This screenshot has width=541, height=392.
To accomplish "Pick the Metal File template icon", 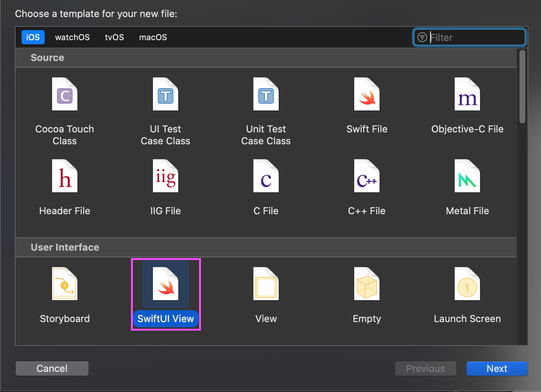I will point(467,176).
